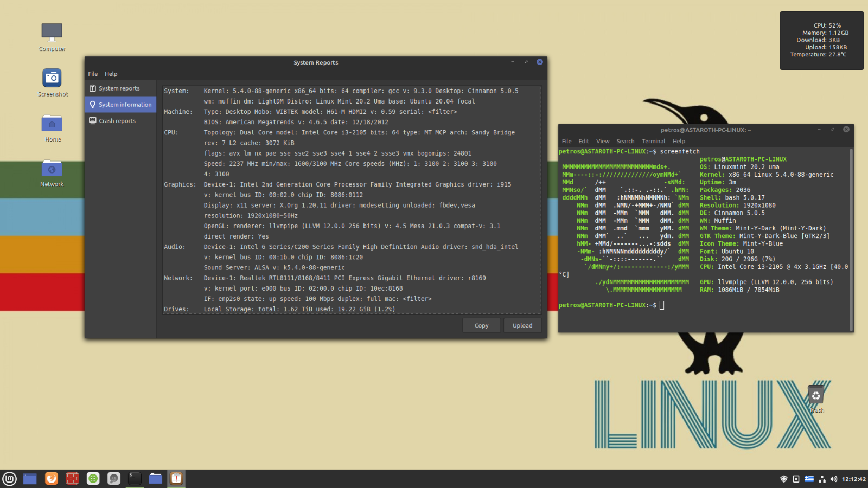Switch to System Reports taskbar button
This screenshot has width=868, height=488.
(x=176, y=479)
